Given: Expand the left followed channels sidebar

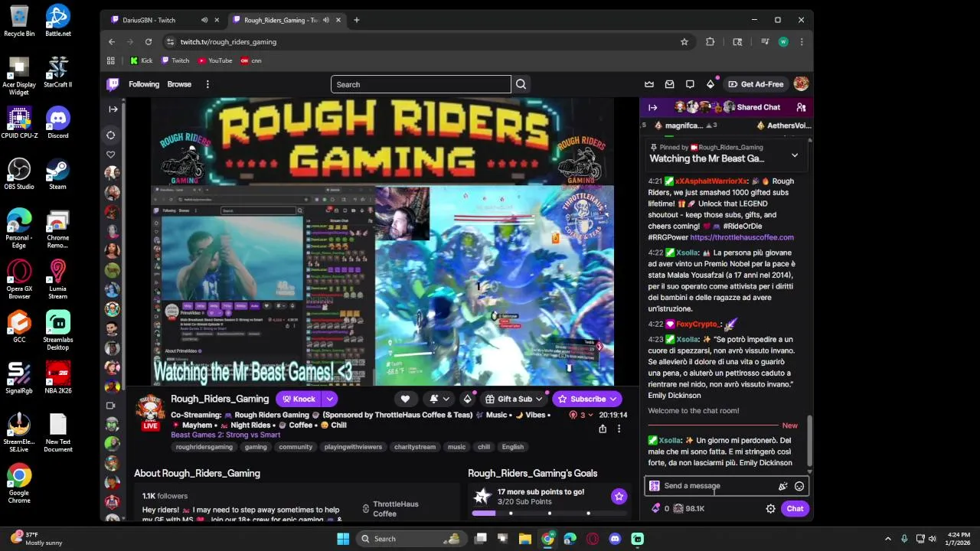Looking at the screenshot, I should (113, 109).
